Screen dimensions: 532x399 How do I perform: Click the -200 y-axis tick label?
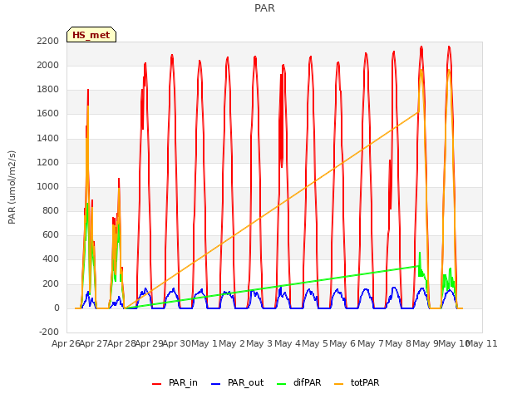49,332
